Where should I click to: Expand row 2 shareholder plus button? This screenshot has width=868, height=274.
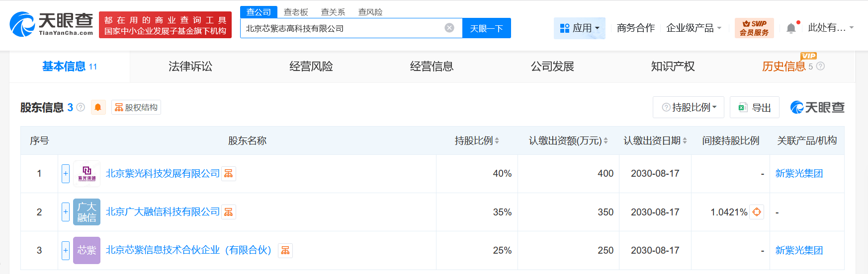tap(66, 212)
